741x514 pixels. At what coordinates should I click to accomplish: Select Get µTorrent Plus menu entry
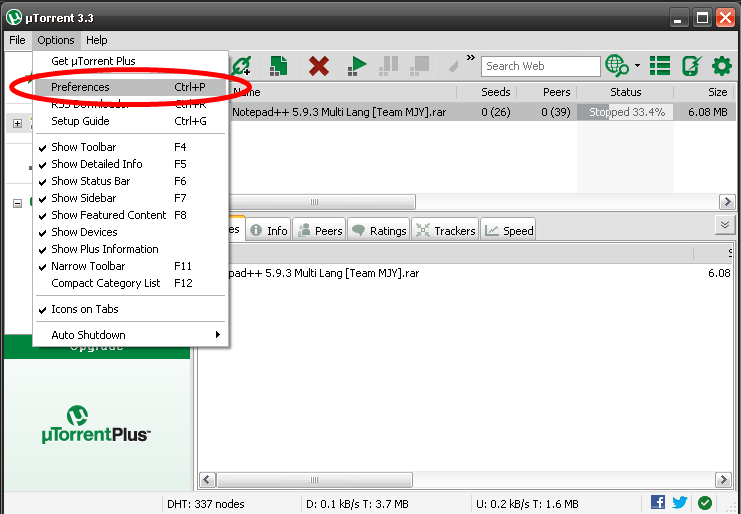(x=131, y=61)
